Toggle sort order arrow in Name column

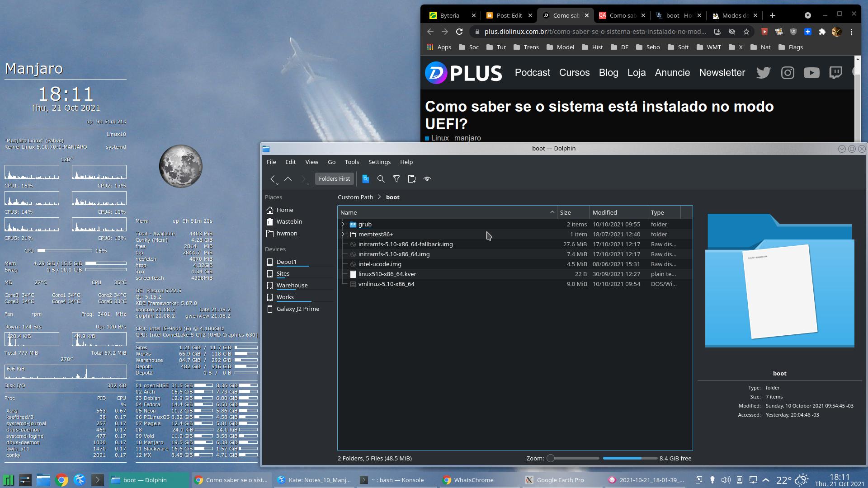pos(552,212)
